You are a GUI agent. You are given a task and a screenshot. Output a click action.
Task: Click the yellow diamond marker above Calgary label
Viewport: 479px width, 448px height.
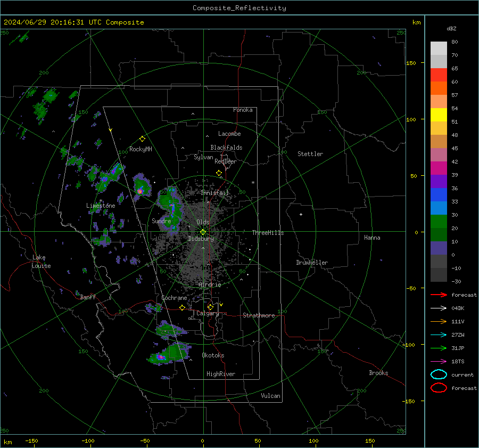pos(210,307)
